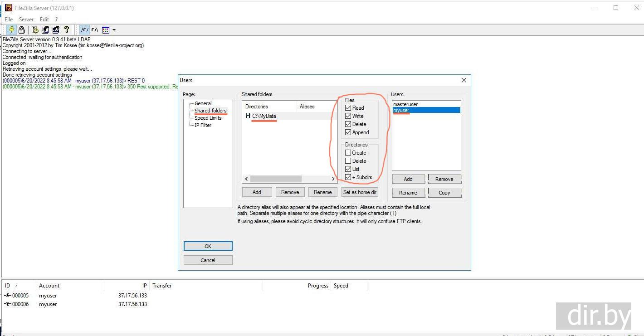Click the Set as home dir button

pos(360,192)
